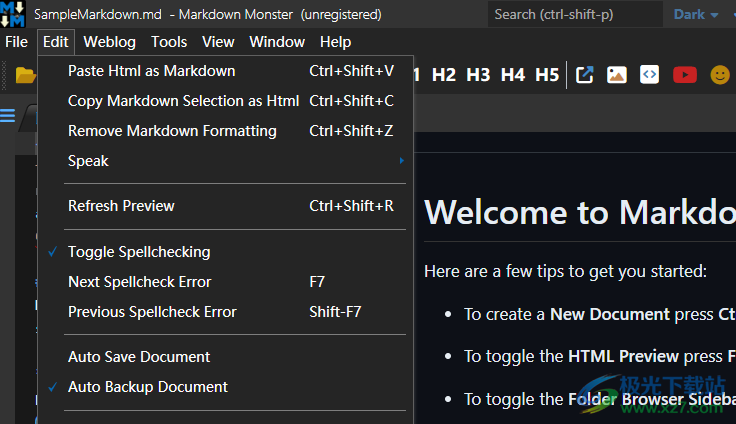Choose Copy Markdown Selection as Html
Image resolution: width=736 pixels, height=424 pixels.
(x=226, y=101)
